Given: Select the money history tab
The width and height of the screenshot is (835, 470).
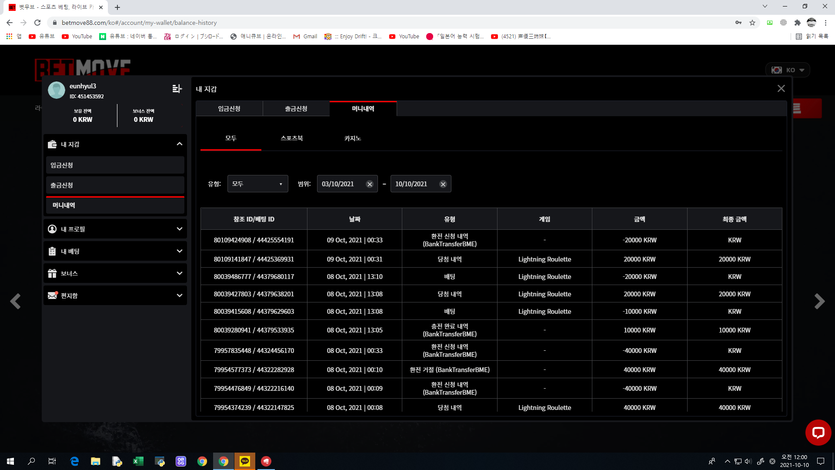Looking at the screenshot, I should click(x=363, y=109).
